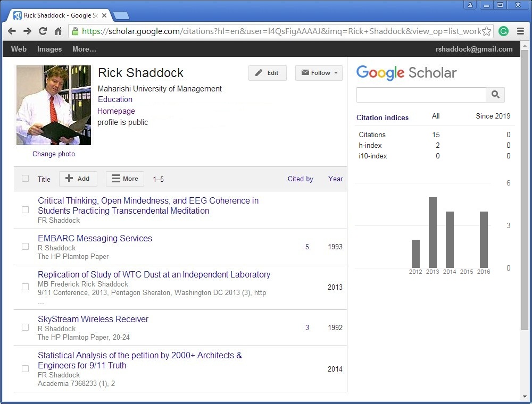This screenshot has width=532, height=404.
Task: Open the Homepage link in the profile
Action: (x=116, y=111)
